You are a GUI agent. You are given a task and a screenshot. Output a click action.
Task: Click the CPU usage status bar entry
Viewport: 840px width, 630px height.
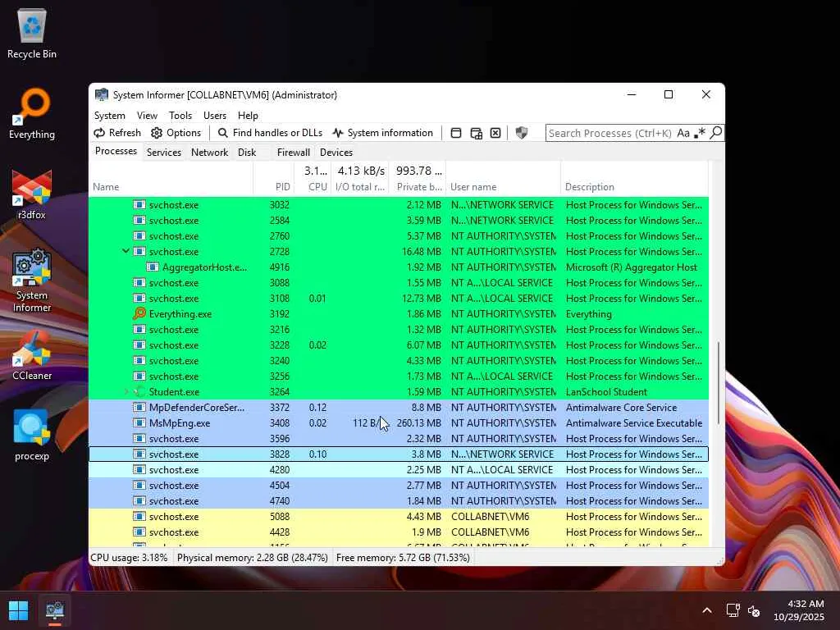coord(129,558)
